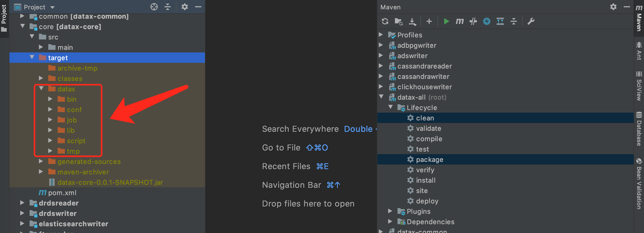Image resolution: width=644 pixels, height=233 pixels.
Task: Click Download Sources and Documentation icon
Action: [x=412, y=21]
